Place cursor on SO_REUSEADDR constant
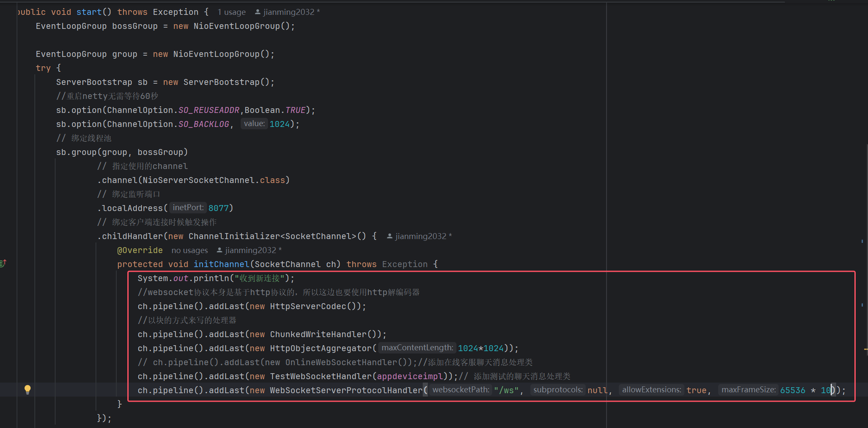 (209, 110)
